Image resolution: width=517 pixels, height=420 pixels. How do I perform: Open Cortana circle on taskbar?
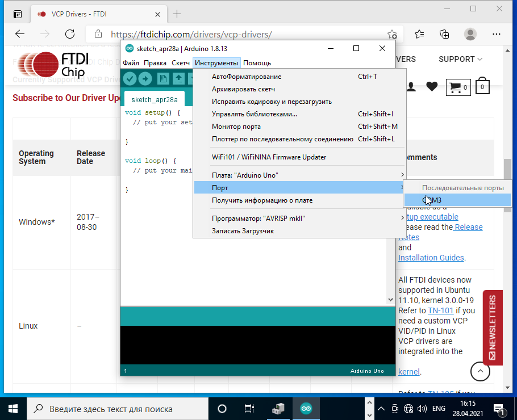(x=222, y=409)
